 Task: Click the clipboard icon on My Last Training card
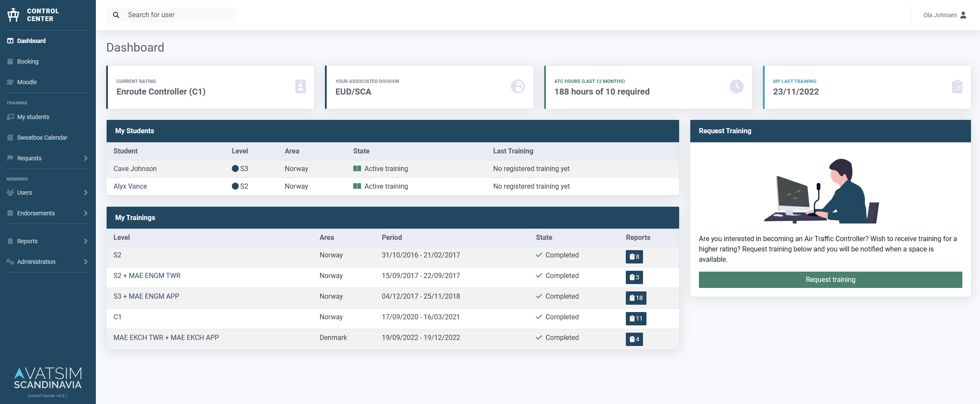coord(957,86)
